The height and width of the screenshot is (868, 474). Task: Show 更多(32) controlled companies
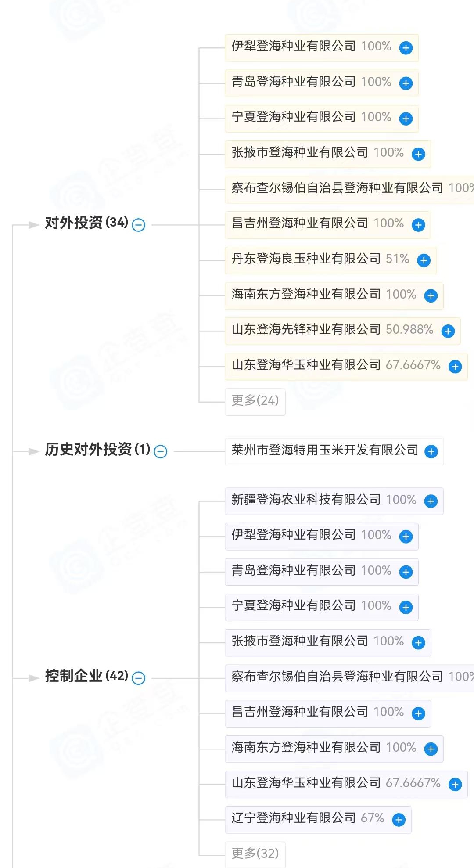(x=255, y=854)
